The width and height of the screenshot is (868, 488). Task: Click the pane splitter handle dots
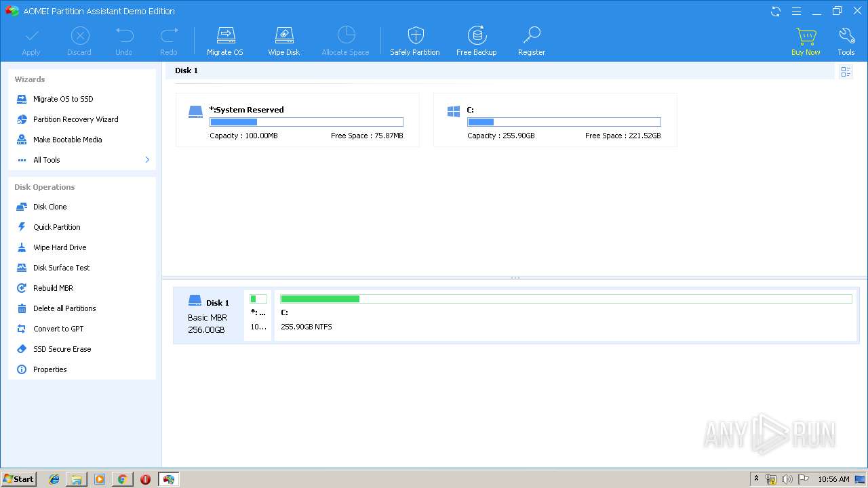(515, 278)
